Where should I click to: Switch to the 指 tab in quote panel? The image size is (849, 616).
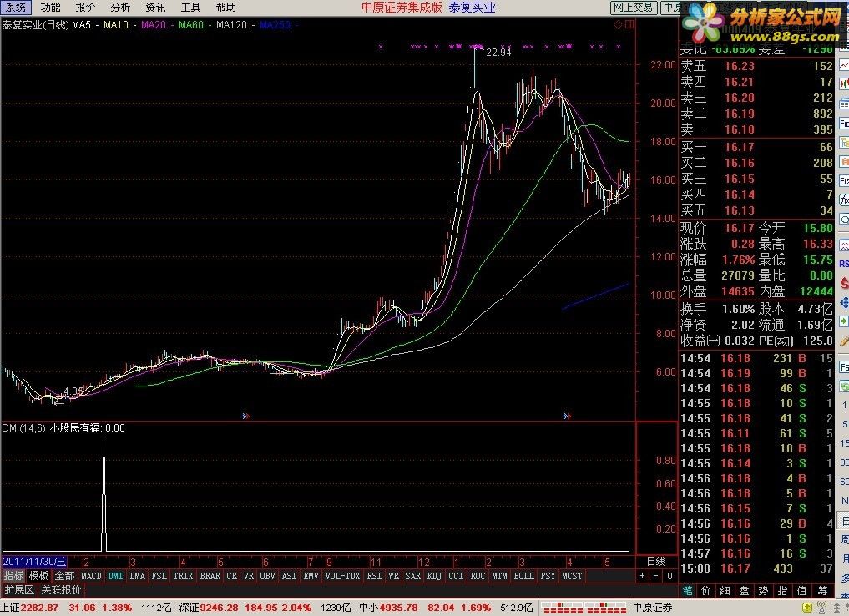click(x=782, y=591)
